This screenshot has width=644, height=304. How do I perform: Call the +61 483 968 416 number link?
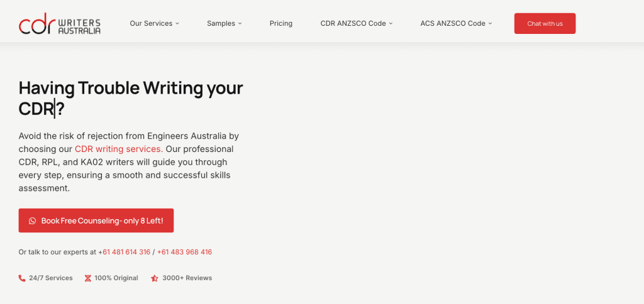(184, 252)
